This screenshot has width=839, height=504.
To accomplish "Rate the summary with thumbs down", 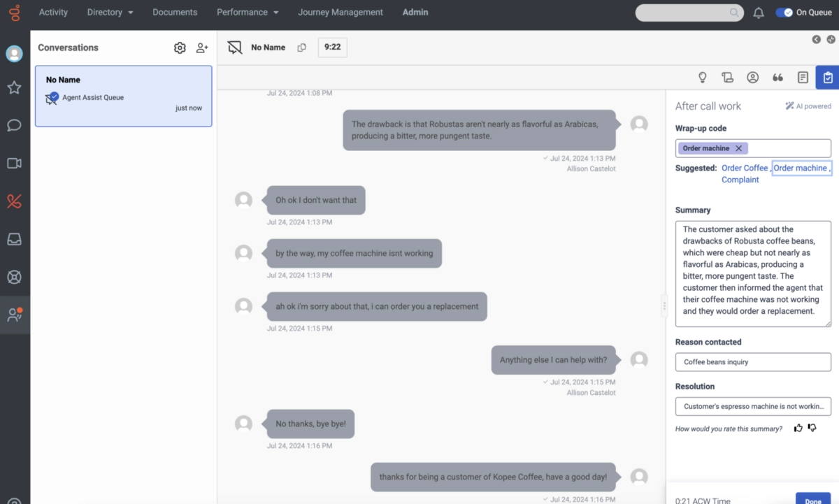I will (x=812, y=428).
